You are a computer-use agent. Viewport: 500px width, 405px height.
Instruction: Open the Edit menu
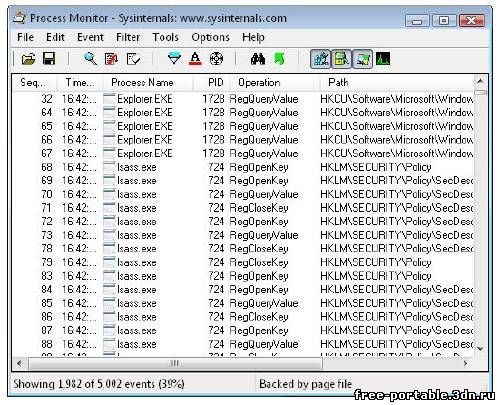click(55, 37)
